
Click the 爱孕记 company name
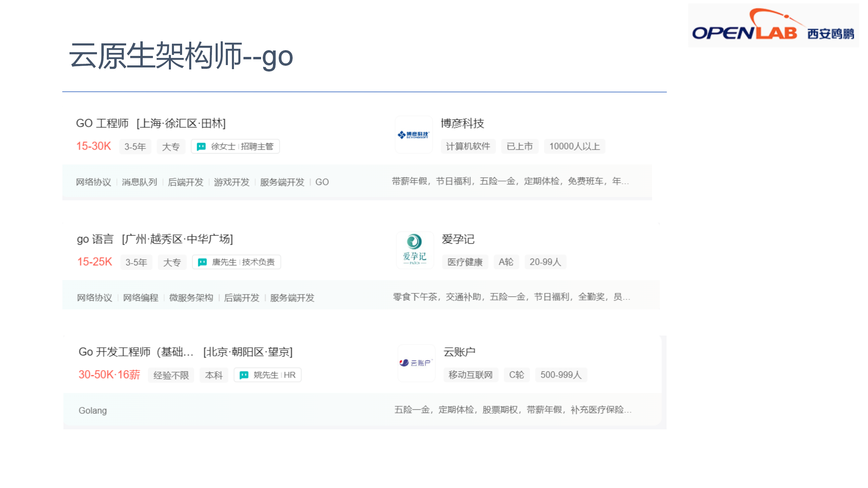click(458, 239)
